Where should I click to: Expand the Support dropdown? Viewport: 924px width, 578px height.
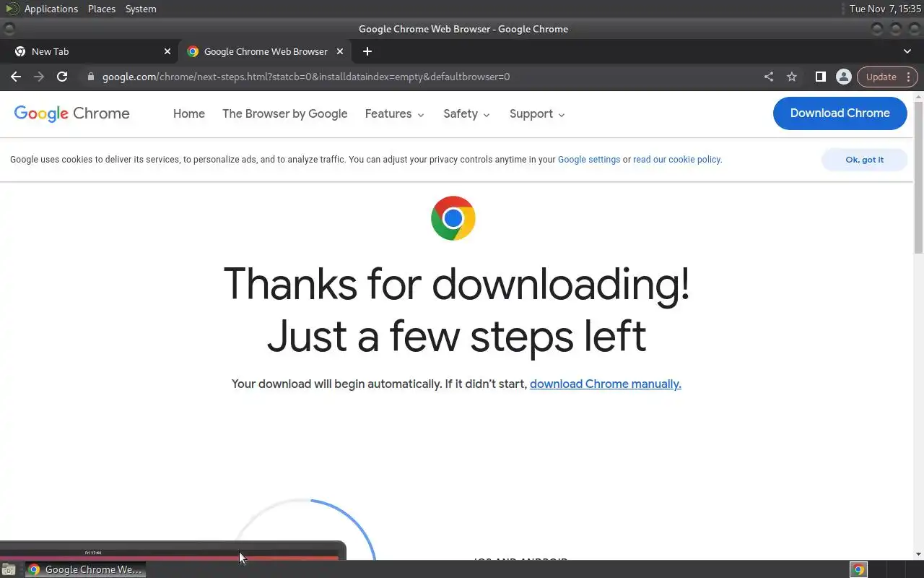click(x=537, y=113)
